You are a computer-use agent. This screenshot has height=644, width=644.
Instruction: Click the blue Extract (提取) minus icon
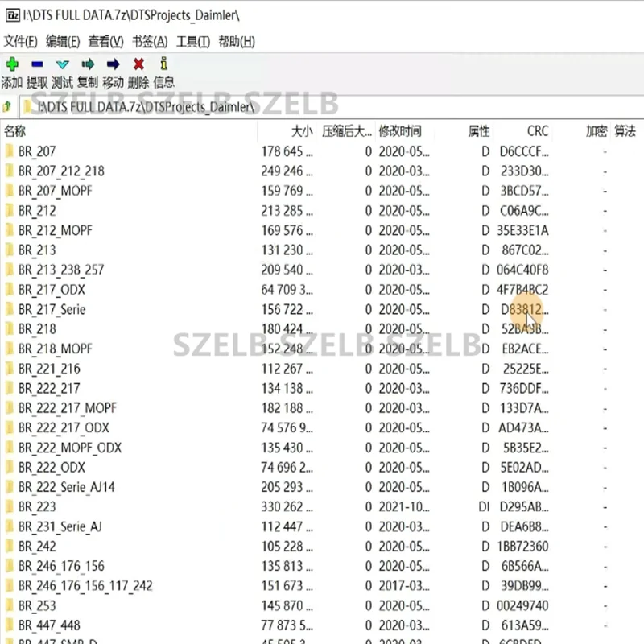(37, 64)
